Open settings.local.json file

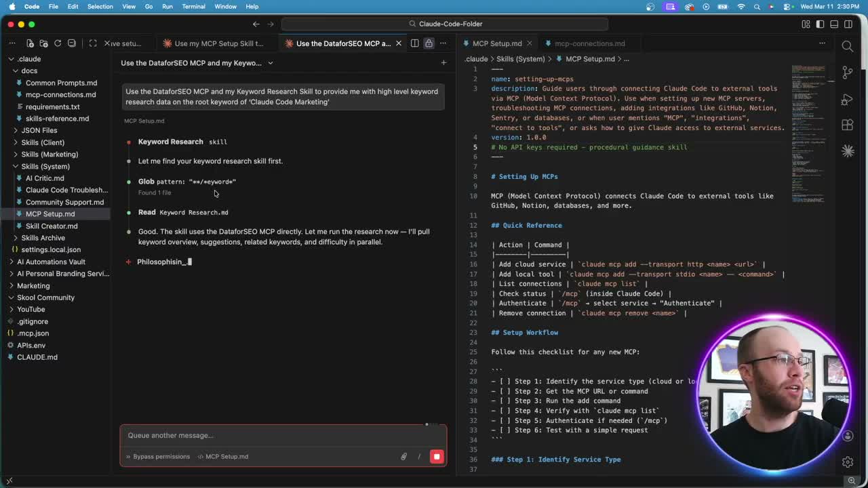50,249
